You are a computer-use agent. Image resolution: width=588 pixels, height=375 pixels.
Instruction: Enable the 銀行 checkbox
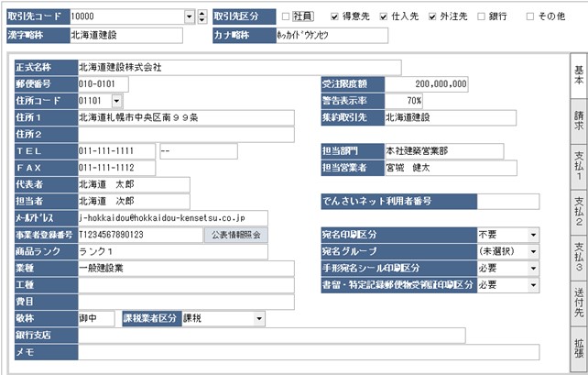click(482, 17)
